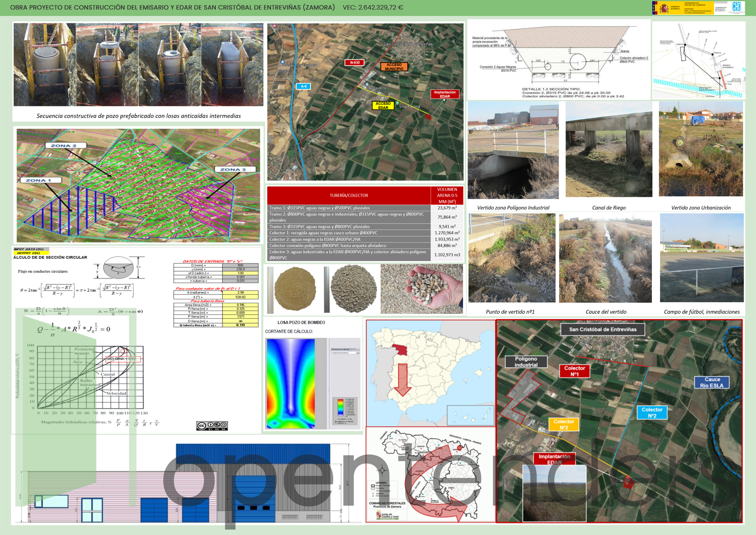Image resolution: width=756 pixels, height=535 pixels.
Task: Click the first photo of the well construction sequence
Action: coord(44,65)
